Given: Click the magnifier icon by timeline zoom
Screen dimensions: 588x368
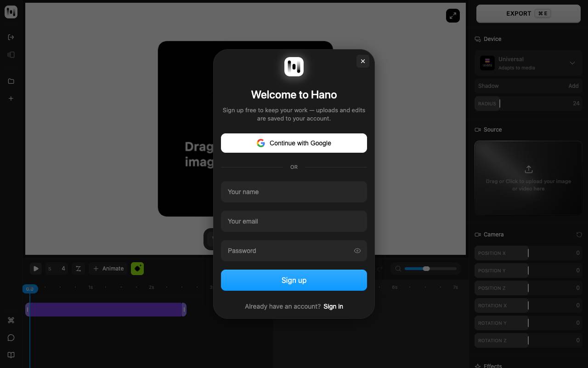Looking at the screenshot, I should [x=398, y=269].
